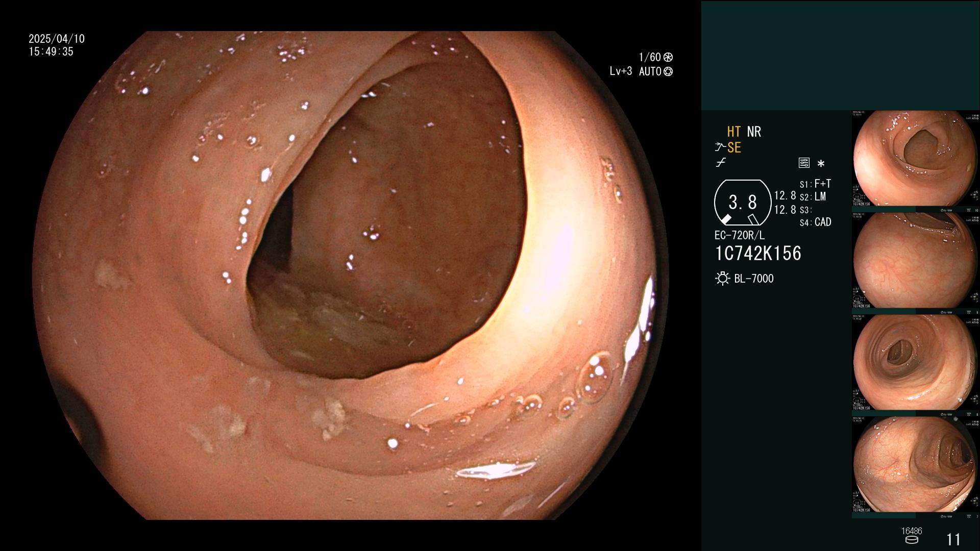Click the S2: LM switch assignment
980x551 pixels.
pos(813,197)
